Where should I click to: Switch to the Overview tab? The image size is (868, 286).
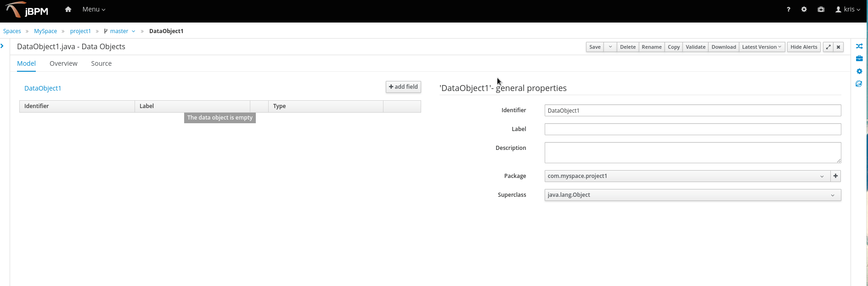point(63,63)
